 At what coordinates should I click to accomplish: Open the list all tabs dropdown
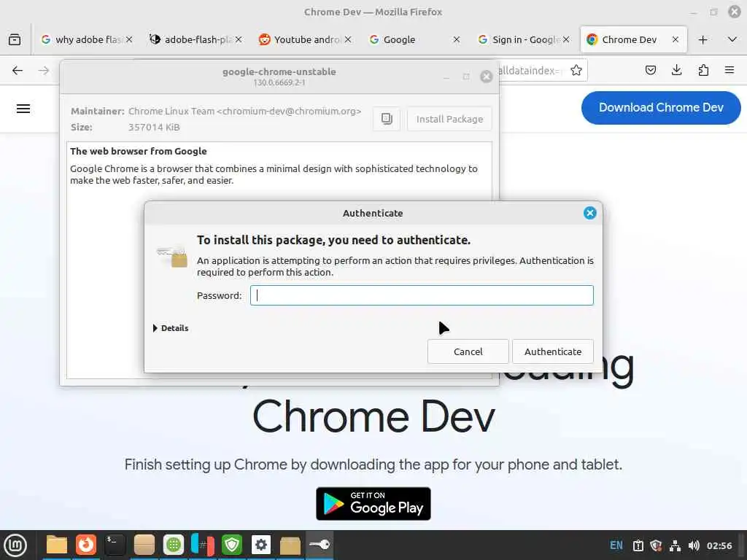pos(732,39)
